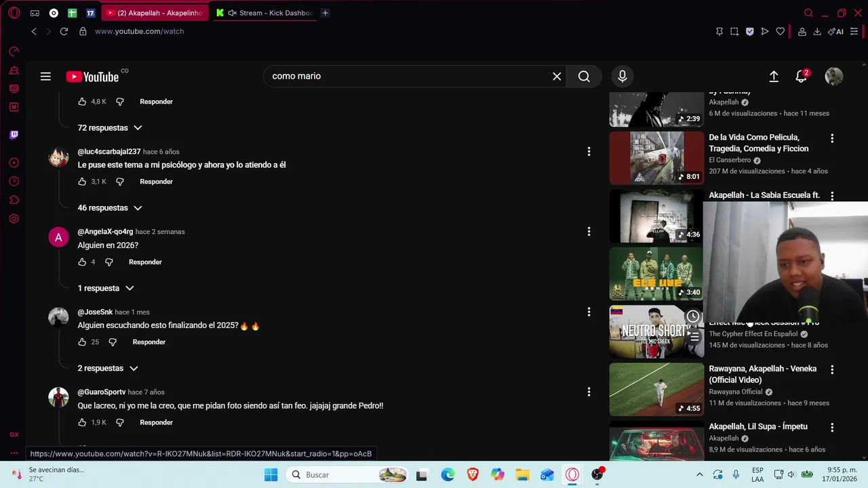
Task: Expand the 46 respuestas thread
Action: click(110, 208)
